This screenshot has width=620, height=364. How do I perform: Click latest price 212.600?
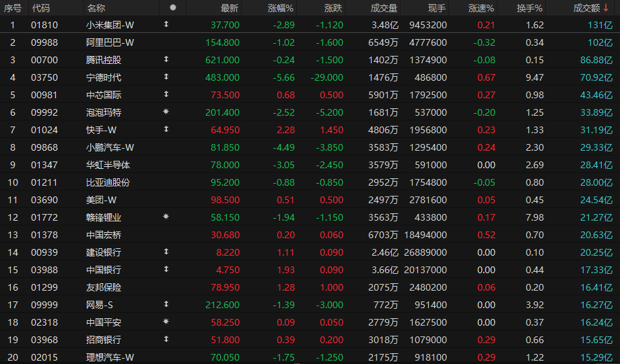click(222, 305)
